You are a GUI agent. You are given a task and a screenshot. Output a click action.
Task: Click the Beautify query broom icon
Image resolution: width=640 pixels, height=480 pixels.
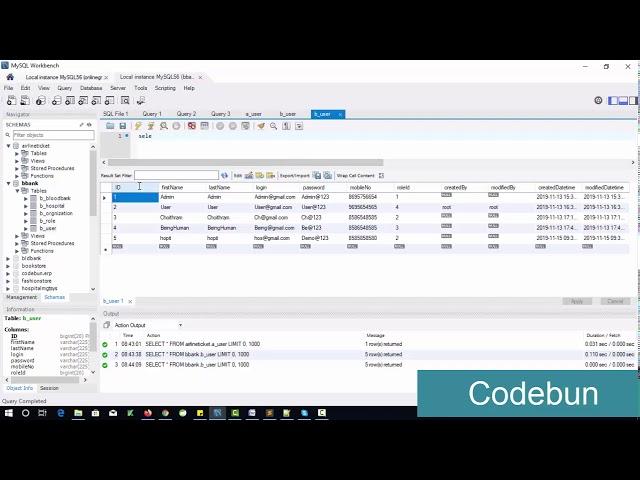[261, 126]
